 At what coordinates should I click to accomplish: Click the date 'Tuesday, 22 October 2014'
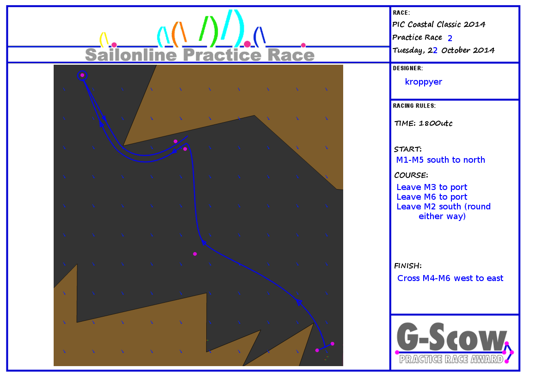[443, 50]
